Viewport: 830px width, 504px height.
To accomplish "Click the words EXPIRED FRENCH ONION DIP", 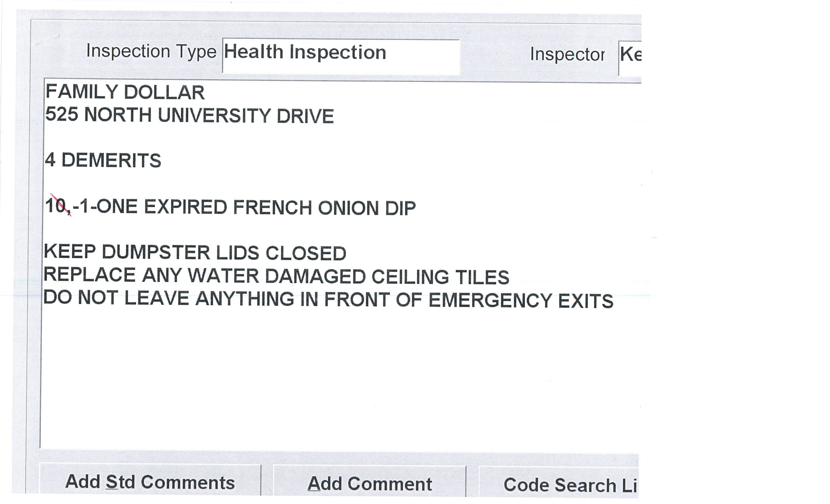I will (x=279, y=208).
